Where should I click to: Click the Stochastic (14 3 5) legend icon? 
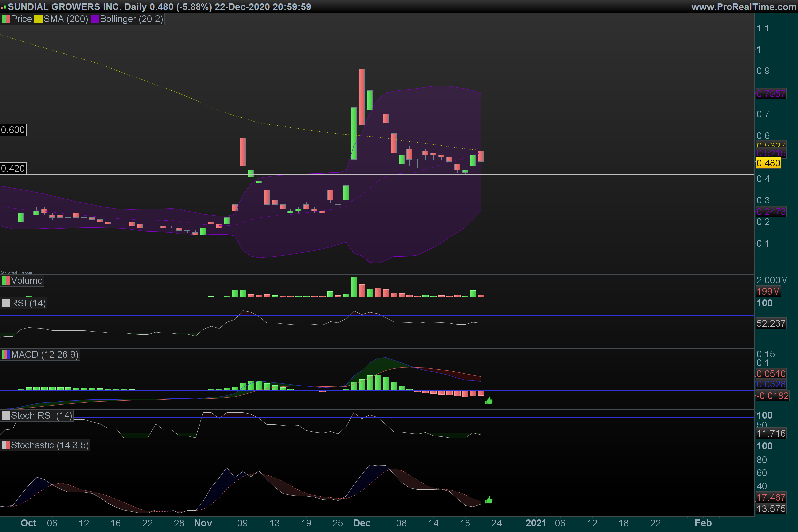(6, 445)
